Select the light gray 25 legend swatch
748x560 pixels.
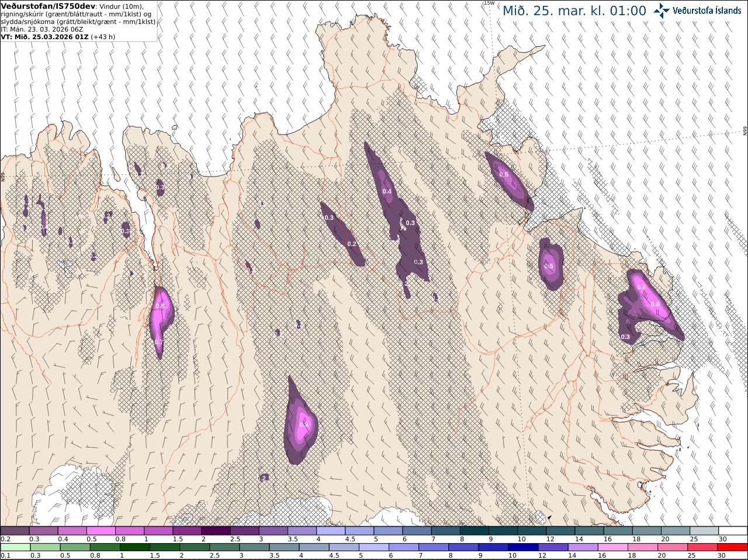tap(705, 531)
